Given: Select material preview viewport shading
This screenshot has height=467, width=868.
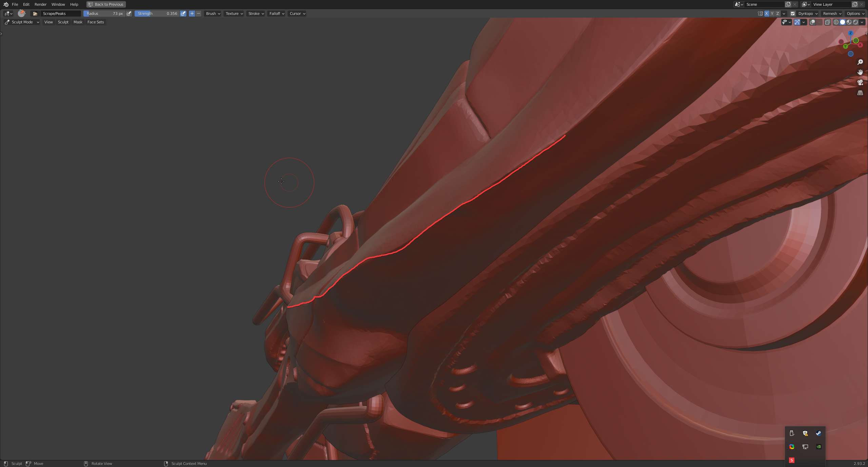Looking at the screenshot, I should pyautogui.click(x=849, y=22).
